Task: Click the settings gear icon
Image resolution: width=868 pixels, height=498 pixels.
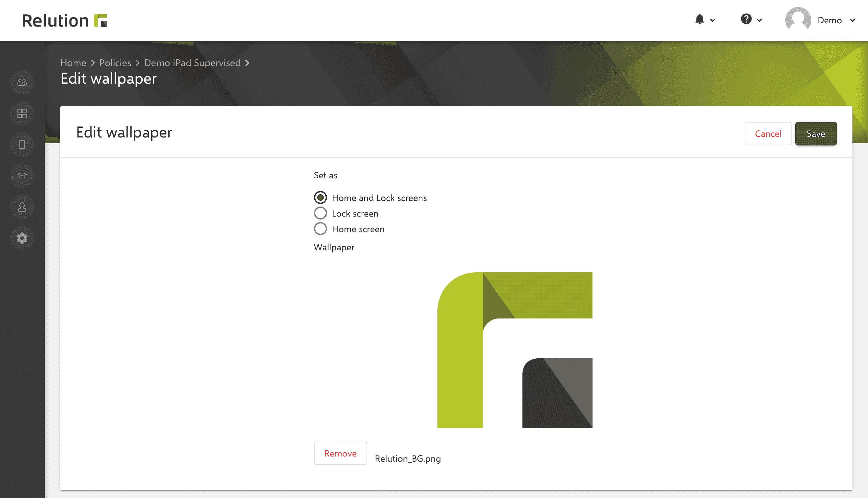Action: pyautogui.click(x=22, y=238)
